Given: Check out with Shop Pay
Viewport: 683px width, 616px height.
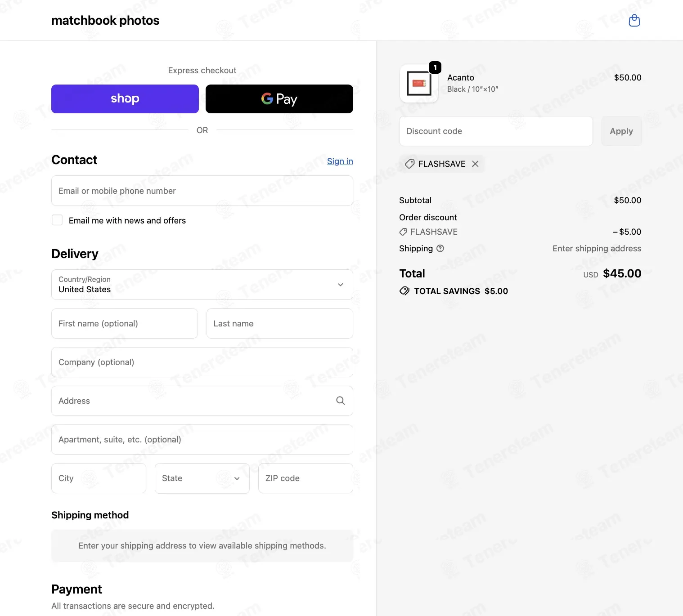Looking at the screenshot, I should tap(125, 99).
